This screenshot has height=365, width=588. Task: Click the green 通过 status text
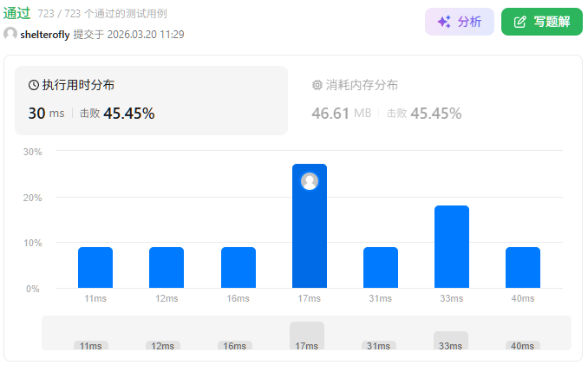17,13
